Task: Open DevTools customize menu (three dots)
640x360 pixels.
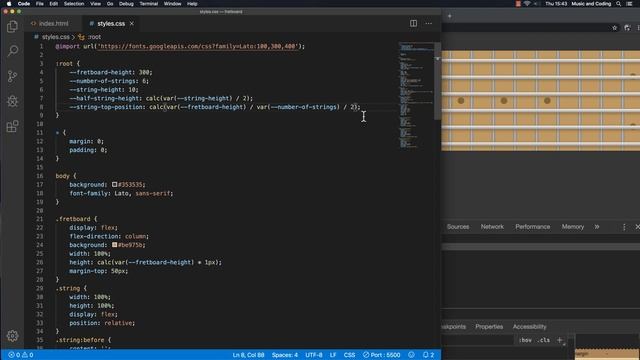Action: coord(624,227)
